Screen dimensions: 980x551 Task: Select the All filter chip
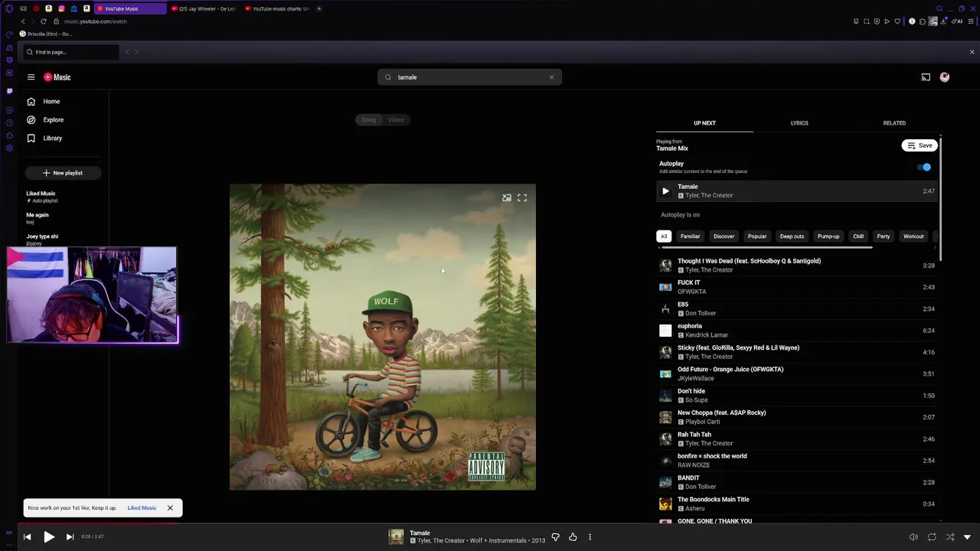[664, 236]
